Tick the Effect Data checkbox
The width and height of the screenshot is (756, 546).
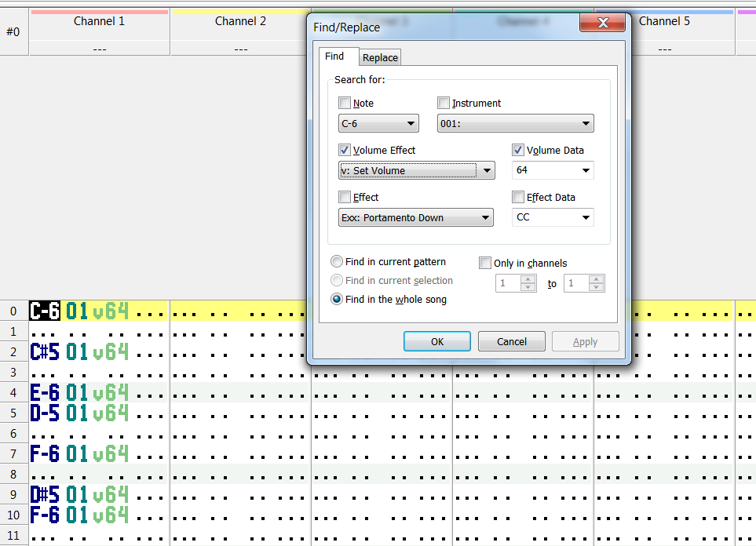pos(518,197)
